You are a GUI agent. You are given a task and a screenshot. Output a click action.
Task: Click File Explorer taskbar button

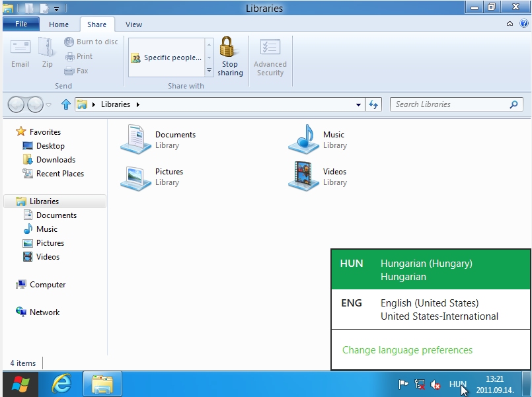click(x=102, y=384)
